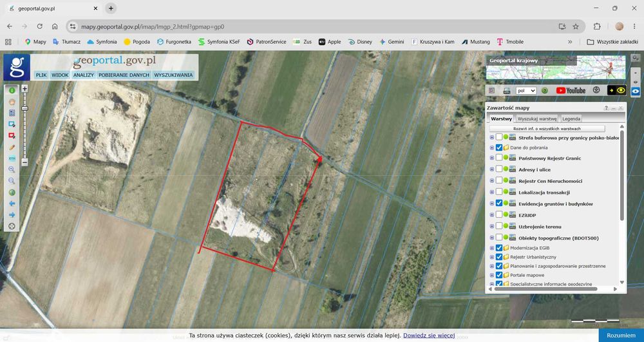Open the XYH coordinates tool

12,158
